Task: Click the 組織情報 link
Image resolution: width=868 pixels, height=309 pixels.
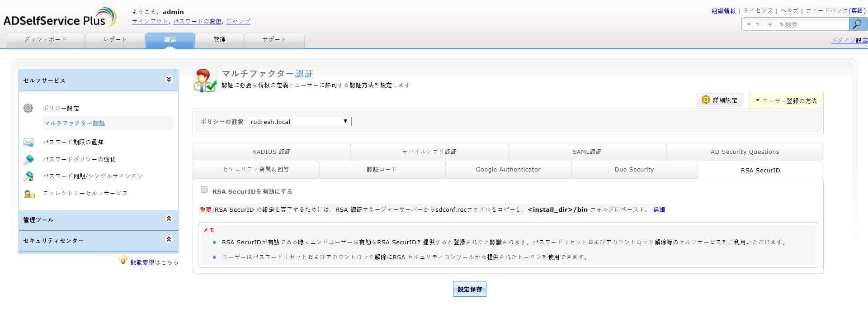Action: coord(724,11)
